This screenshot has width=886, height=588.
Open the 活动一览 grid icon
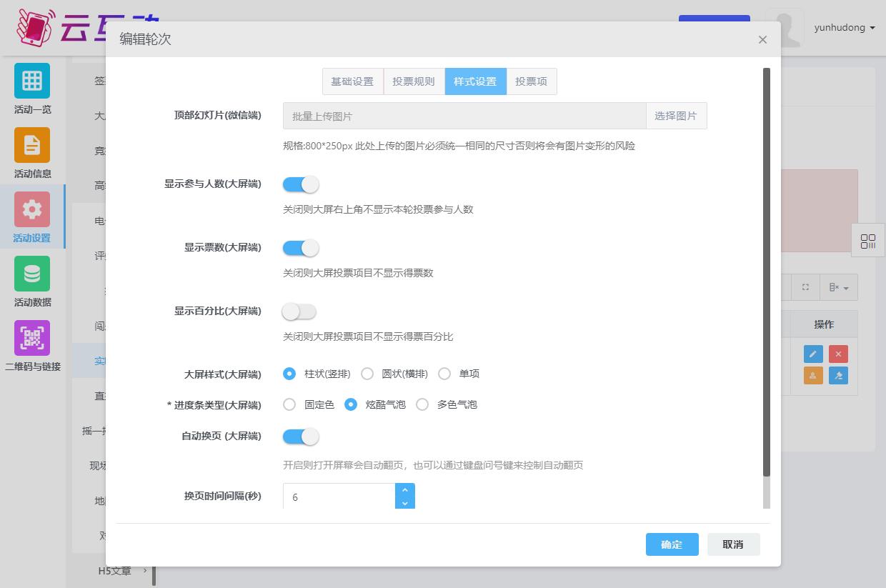(x=32, y=81)
